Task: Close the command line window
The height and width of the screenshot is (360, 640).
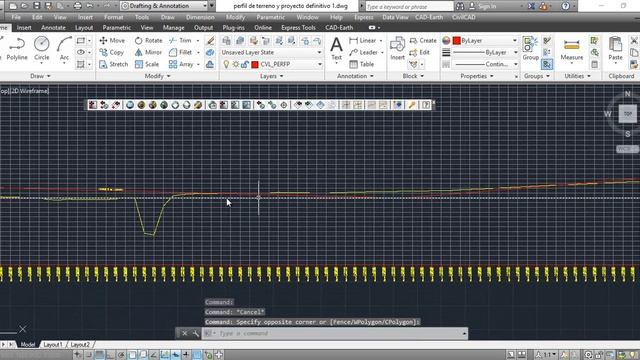Action: tap(184, 333)
